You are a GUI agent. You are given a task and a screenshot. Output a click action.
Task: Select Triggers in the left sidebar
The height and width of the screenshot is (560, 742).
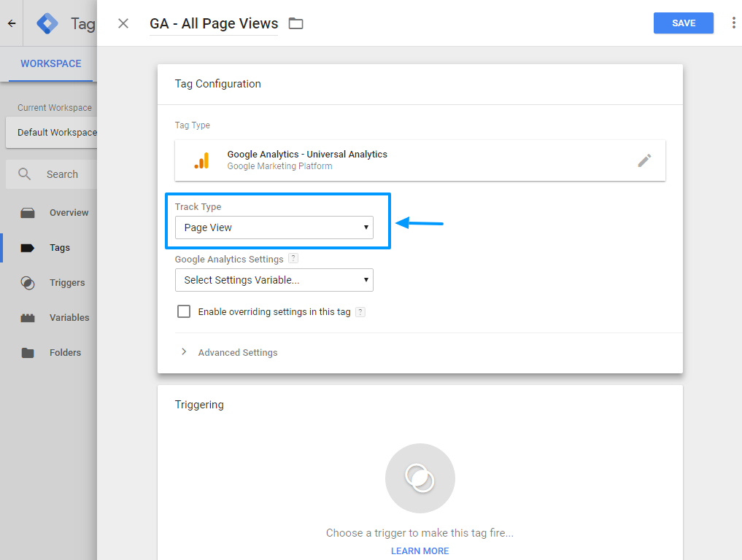pyautogui.click(x=66, y=283)
